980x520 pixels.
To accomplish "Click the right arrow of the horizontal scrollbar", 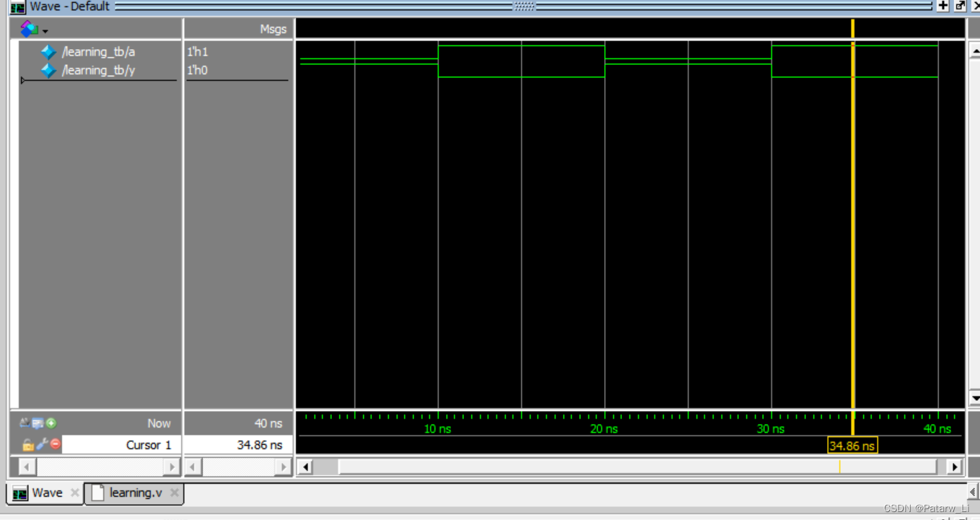I will pyautogui.click(x=956, y=467).
